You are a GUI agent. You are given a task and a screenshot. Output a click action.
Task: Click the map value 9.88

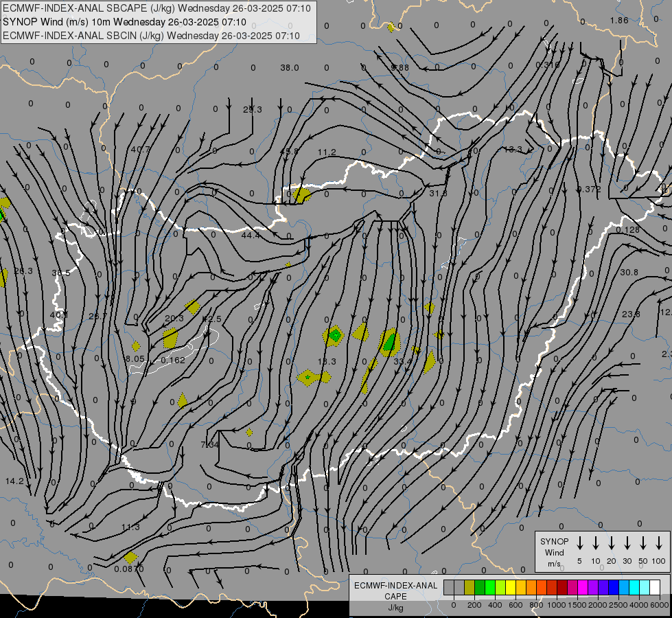pos(400,68)
